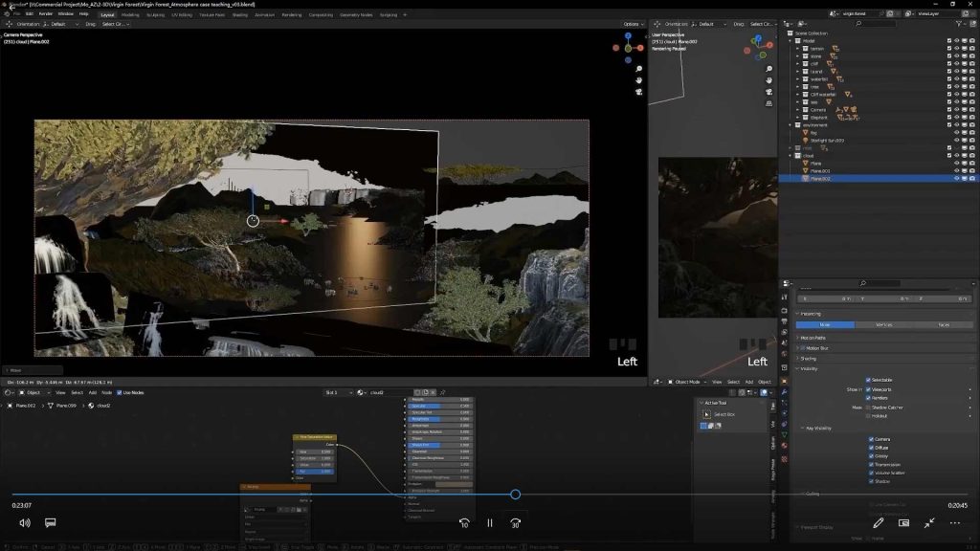Screen dimensions: 980x551
Task: Toggle camera view icon in left viewport
Action: point(638,92)
